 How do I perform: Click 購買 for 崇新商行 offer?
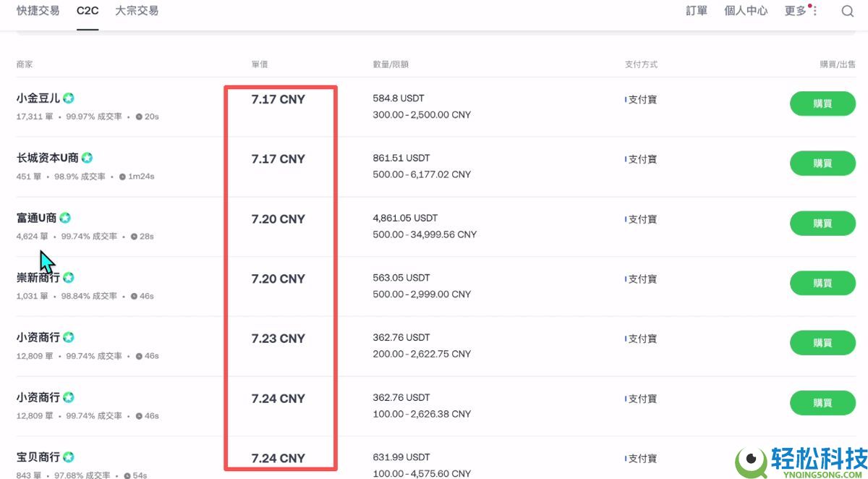point(822,283)
